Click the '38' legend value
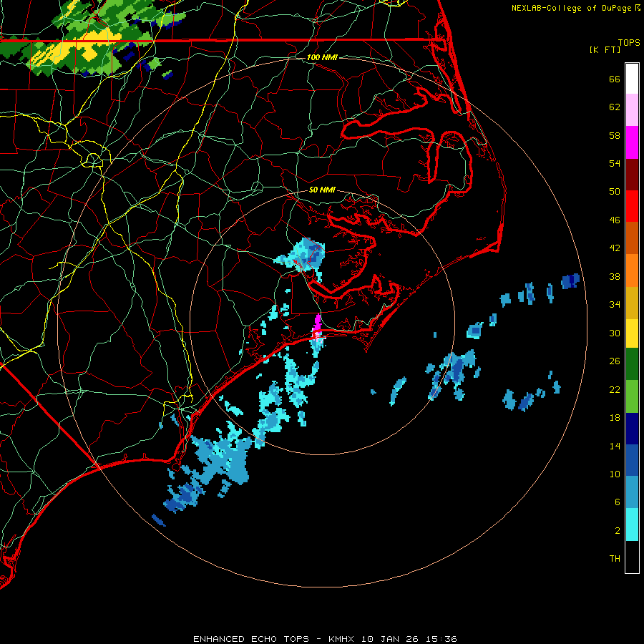 click(615, 276)
